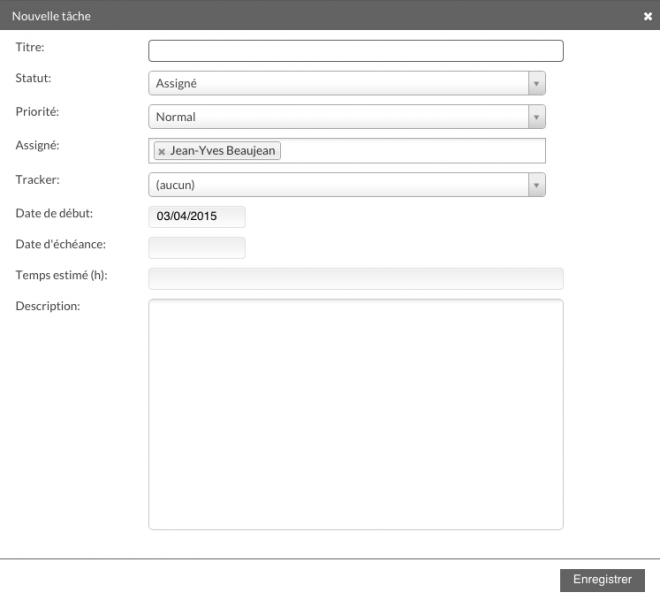The width and height of the screenshot is (660, 600).
Task: Open the Tracker dropdown arrow
Action: click(x=536, y=185)
